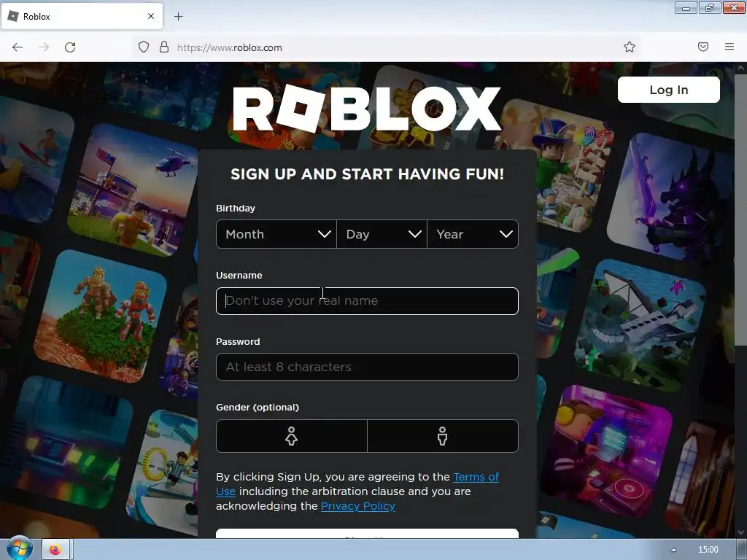Restore down the browser window

[710, 7]
